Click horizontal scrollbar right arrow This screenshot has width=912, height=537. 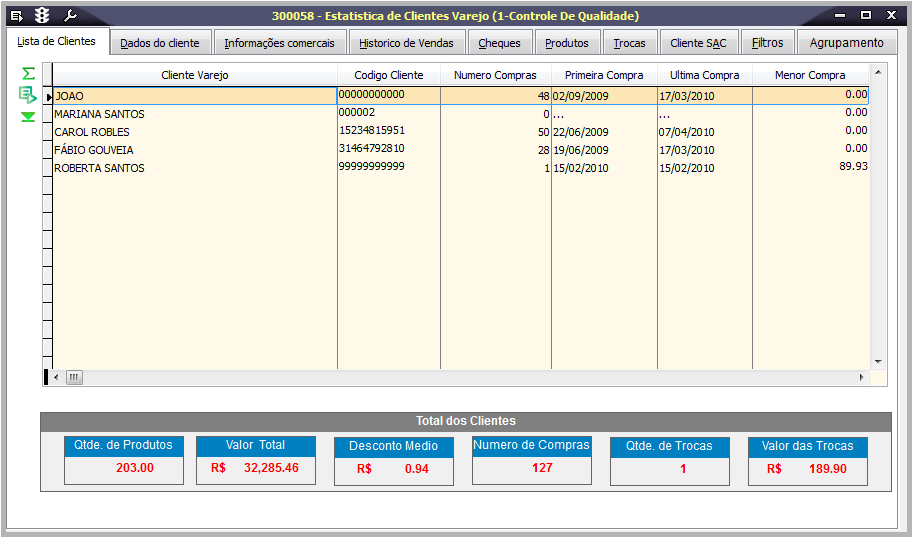point(861,378)
